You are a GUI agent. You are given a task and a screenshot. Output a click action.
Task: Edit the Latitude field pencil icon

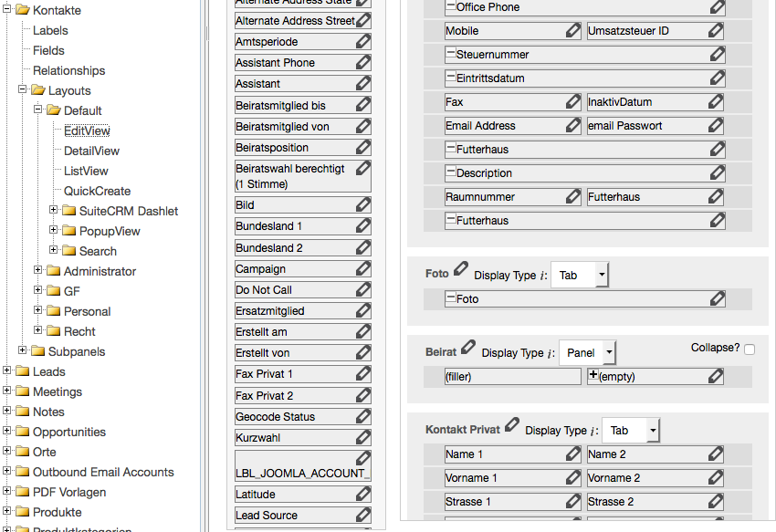click(x=362, y=494)
